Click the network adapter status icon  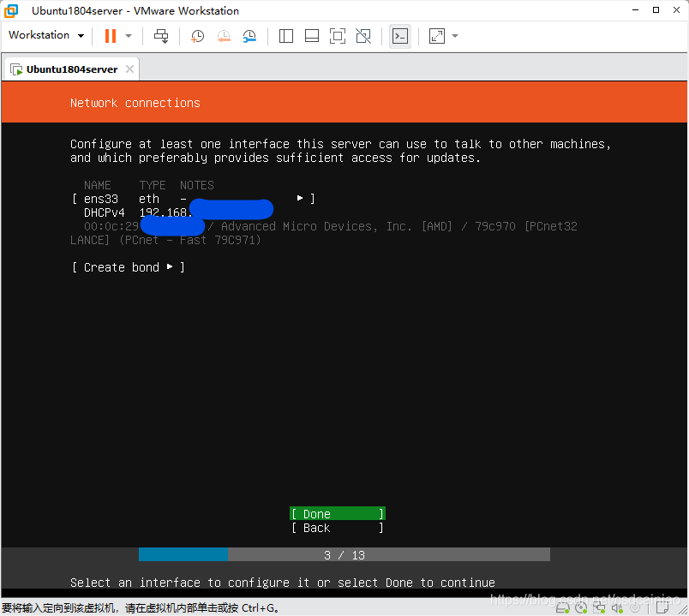(x=599, y=608)
